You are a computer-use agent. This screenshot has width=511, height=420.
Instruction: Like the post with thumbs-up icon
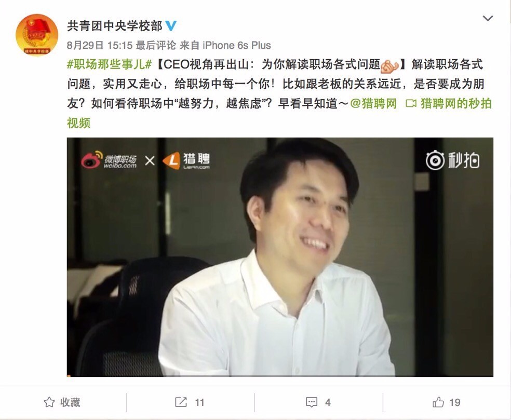click(x=438, y=402)
